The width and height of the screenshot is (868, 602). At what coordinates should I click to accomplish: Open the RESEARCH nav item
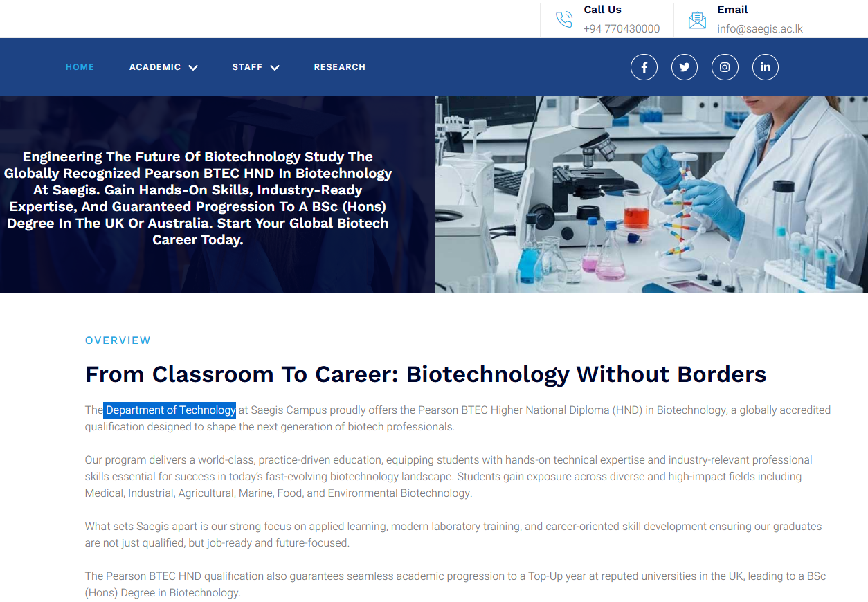pos(339,67)
